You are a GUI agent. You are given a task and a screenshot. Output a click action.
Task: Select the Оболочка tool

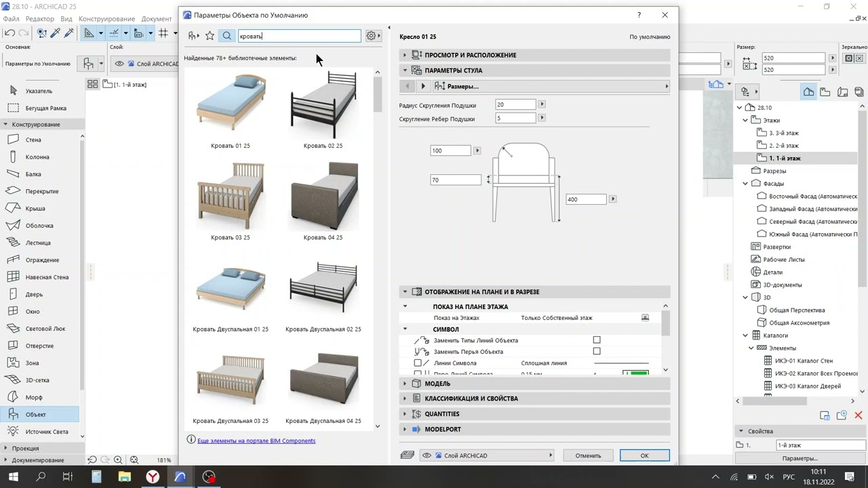click(x=41, y=226)
